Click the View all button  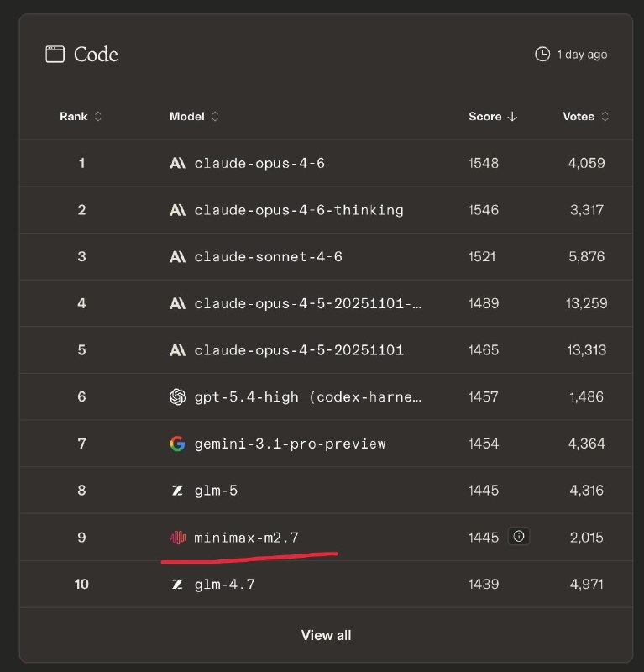326,635
